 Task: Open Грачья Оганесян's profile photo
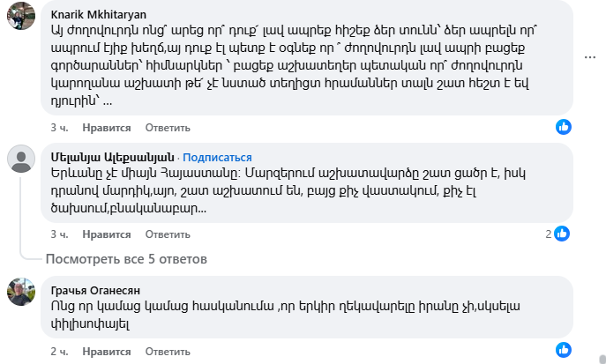[20, 291]
